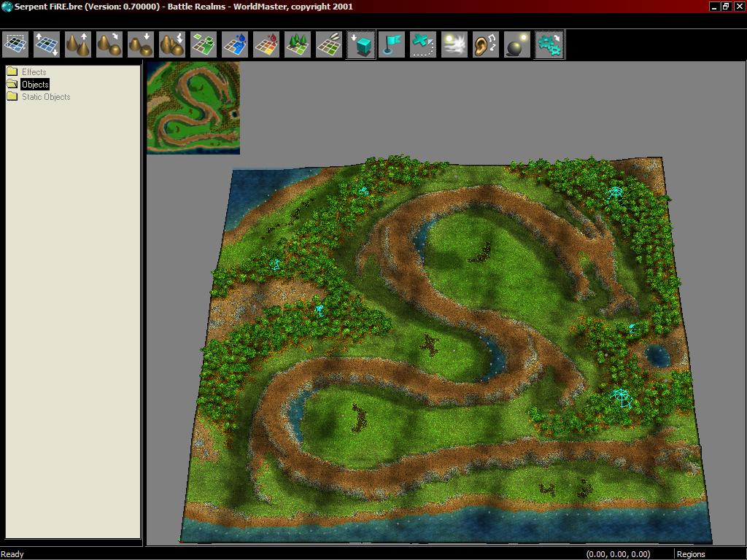Click the Regions status bar panel
This screenshot has width=747, height=560.
click(691, 554)
